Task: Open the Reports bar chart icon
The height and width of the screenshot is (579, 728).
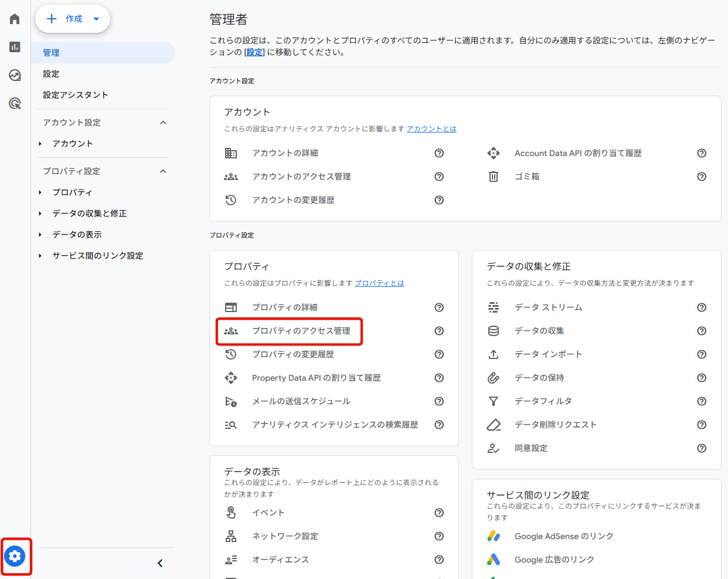Action: (x=15, y=47)
